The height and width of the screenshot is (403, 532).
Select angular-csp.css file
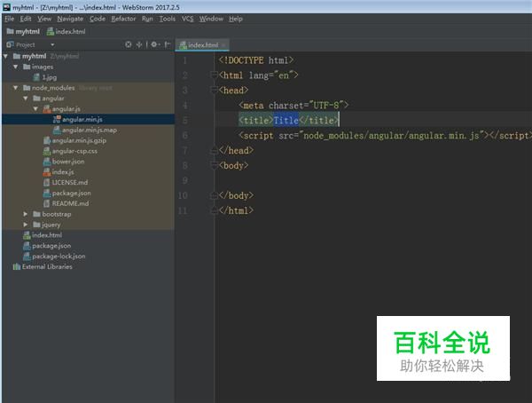[70, 151]
